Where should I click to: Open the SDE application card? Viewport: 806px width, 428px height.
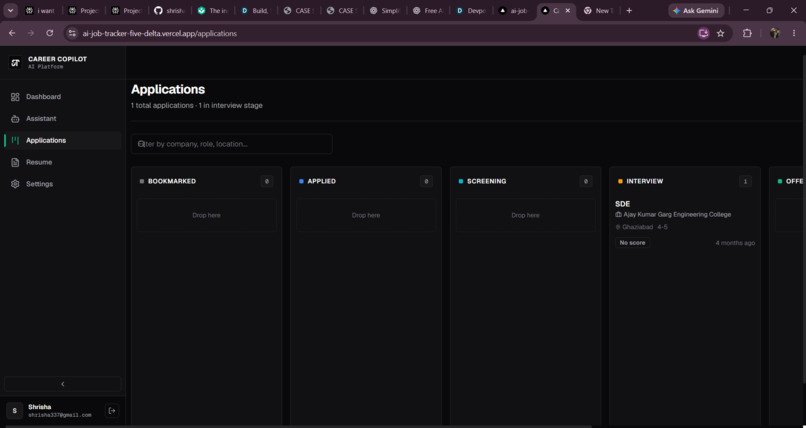click(x=685, y=223)
